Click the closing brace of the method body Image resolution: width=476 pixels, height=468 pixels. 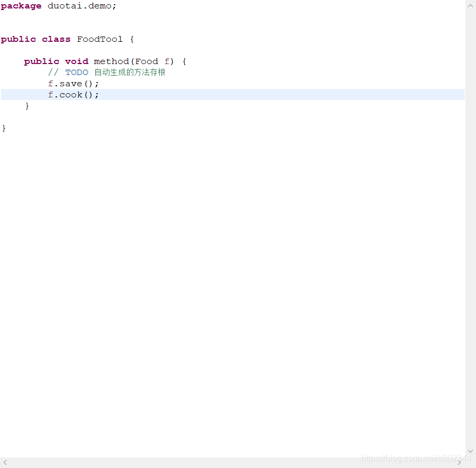point(27,106)
